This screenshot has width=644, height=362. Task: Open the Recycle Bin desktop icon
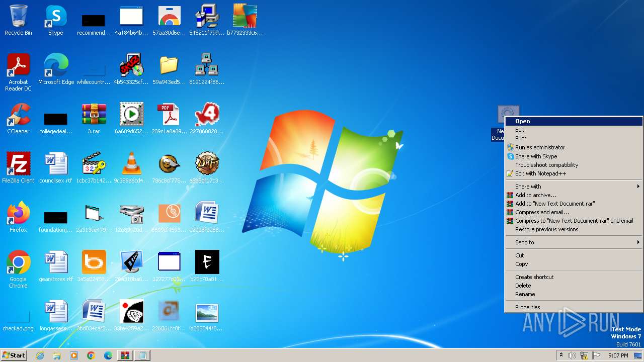point(18,20)
